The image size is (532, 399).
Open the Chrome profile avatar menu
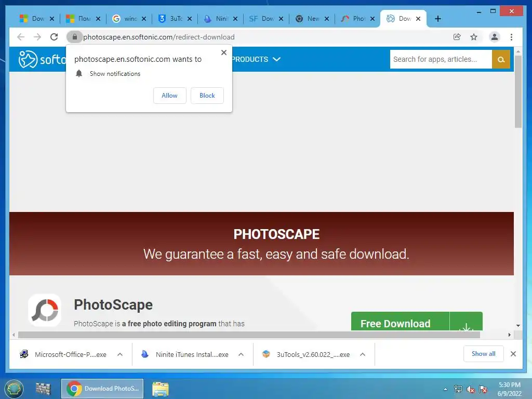point(495,37)
